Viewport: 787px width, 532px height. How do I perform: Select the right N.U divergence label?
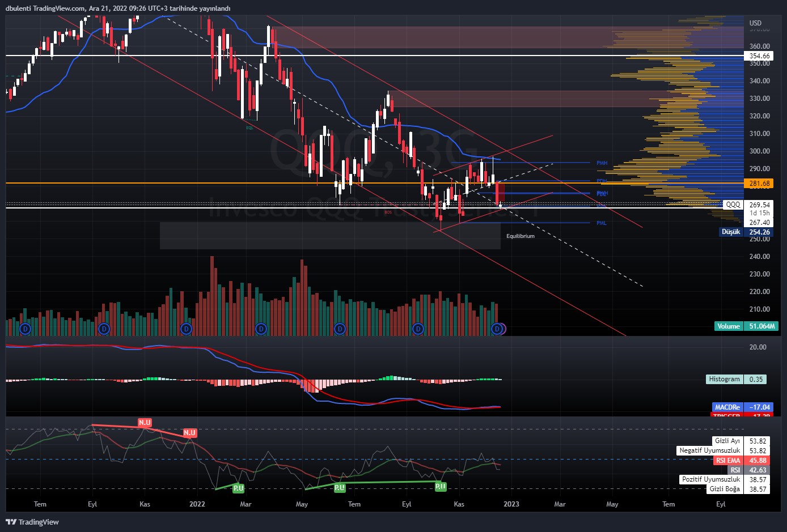pos(189,433)
